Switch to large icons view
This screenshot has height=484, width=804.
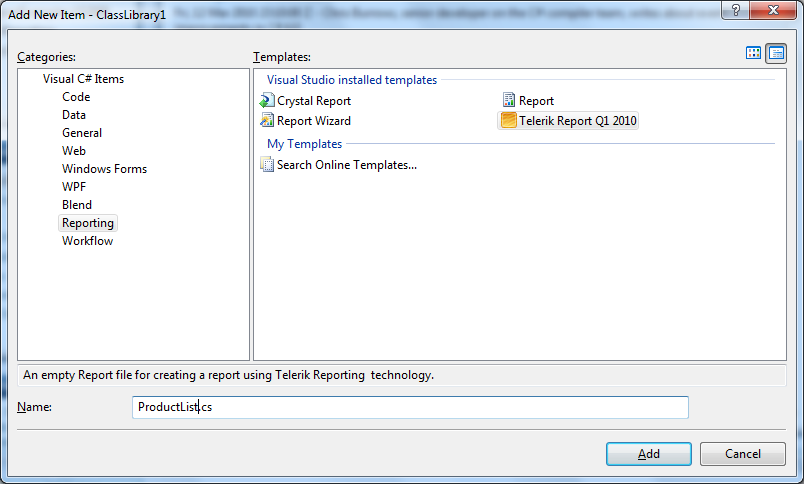tap(753, 53)
